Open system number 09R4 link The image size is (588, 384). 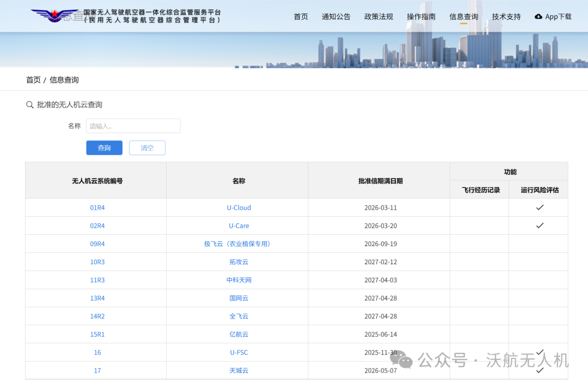point(97,244)
